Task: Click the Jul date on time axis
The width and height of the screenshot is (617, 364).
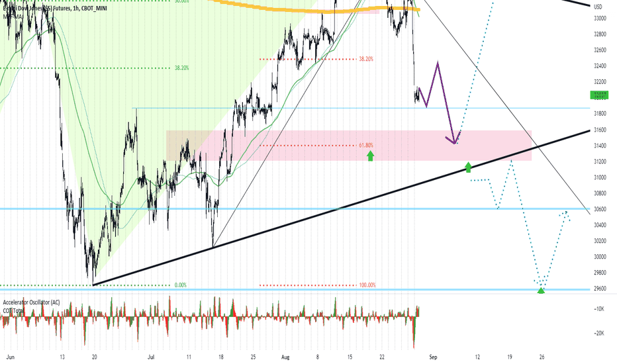Action: pos(151,357)
